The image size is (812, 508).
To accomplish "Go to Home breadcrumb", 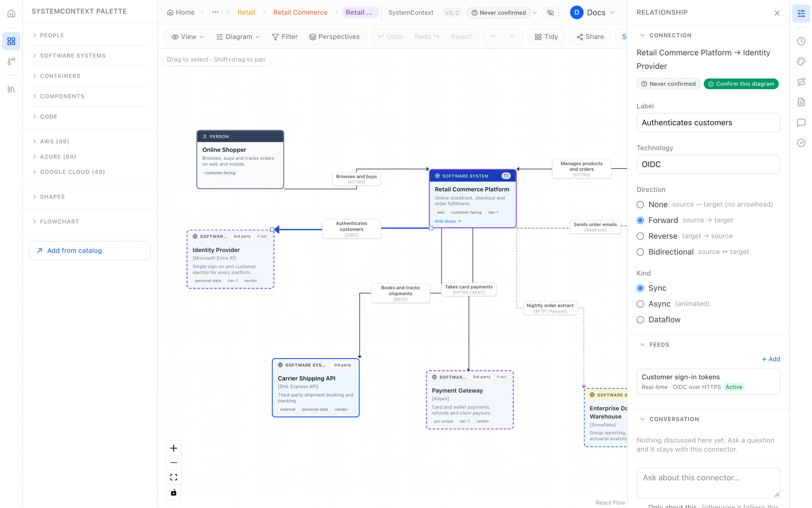I will click(x=181, y=13).
